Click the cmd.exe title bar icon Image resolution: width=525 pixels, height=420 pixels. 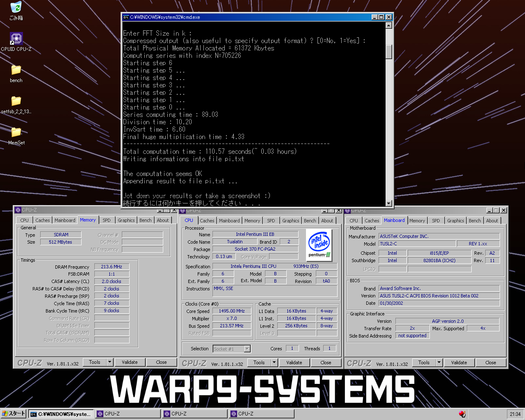pyautogui.click(x=126, y=17)
